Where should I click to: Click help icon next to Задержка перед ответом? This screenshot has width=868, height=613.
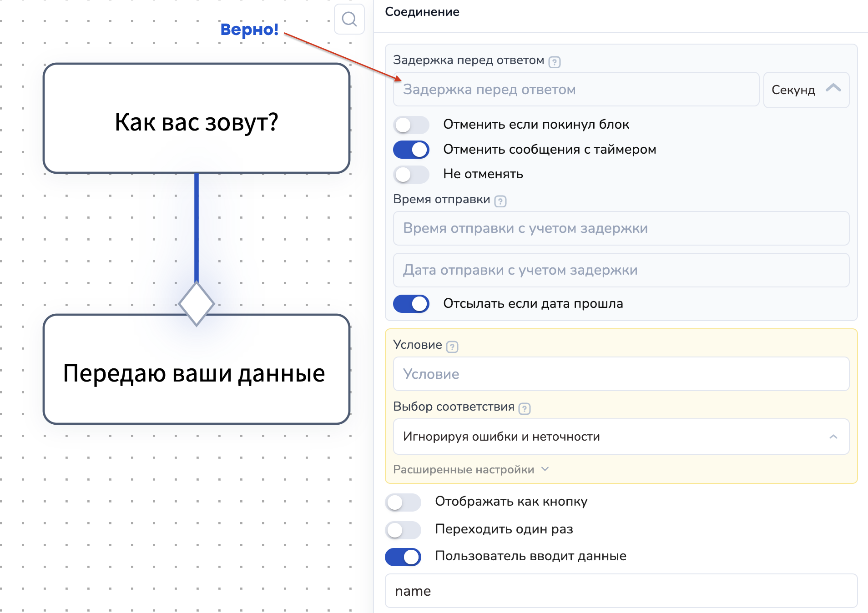(554, 61)
